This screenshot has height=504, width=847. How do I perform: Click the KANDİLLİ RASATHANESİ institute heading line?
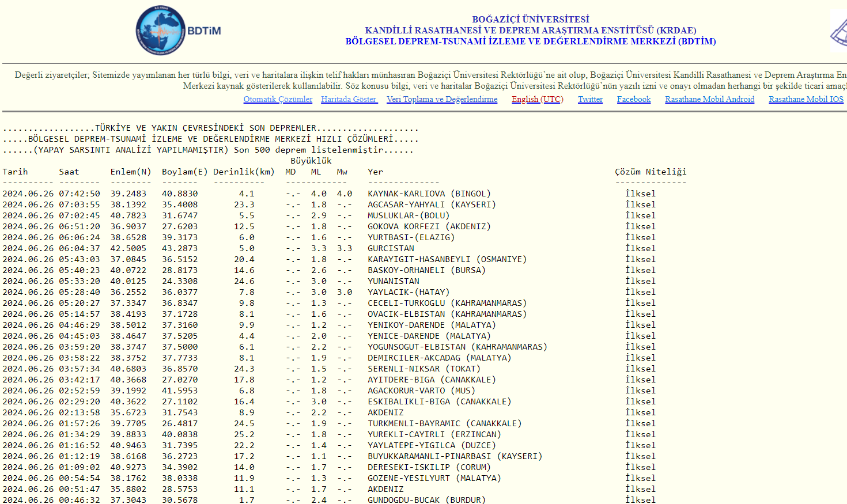tap(531, 30)
